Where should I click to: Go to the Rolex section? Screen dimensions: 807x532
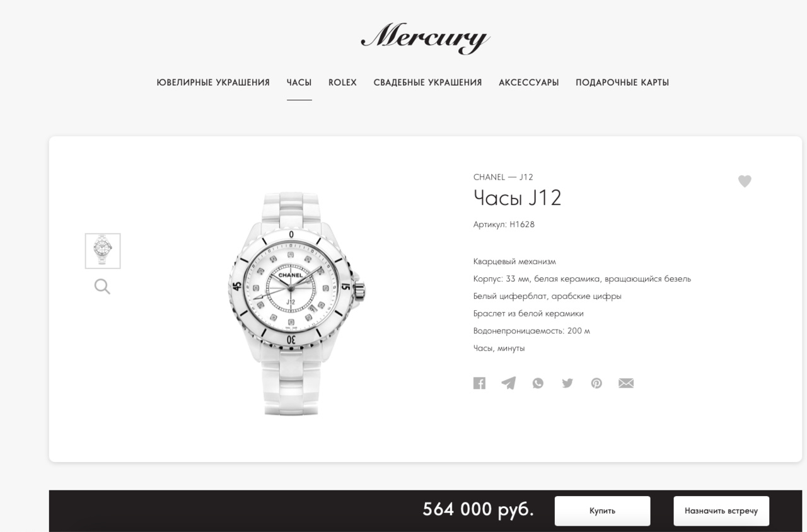tap(342, 83)
